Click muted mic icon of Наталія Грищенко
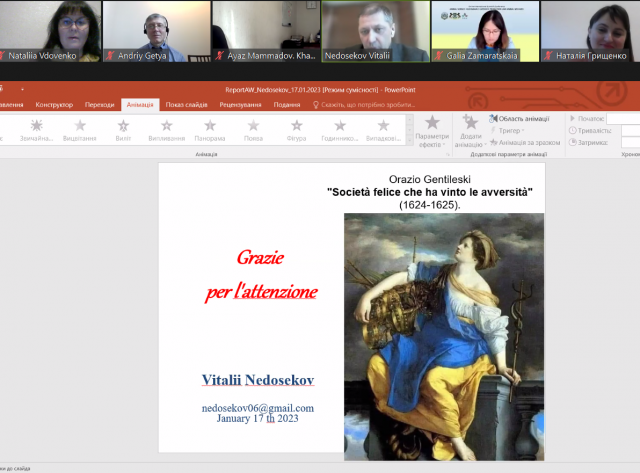The width and height of the screenshot is (640, 473). (548, 56)
